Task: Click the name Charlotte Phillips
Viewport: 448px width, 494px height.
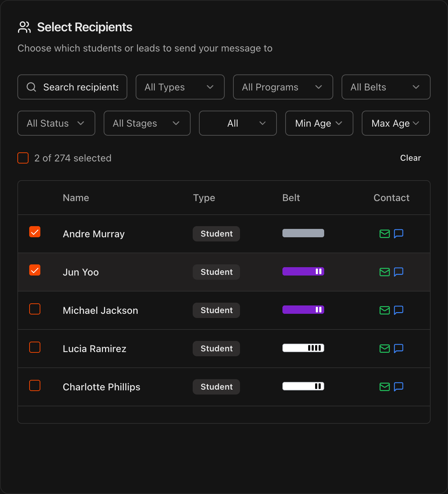Action: pyautogui.click(x=101, y=387)
